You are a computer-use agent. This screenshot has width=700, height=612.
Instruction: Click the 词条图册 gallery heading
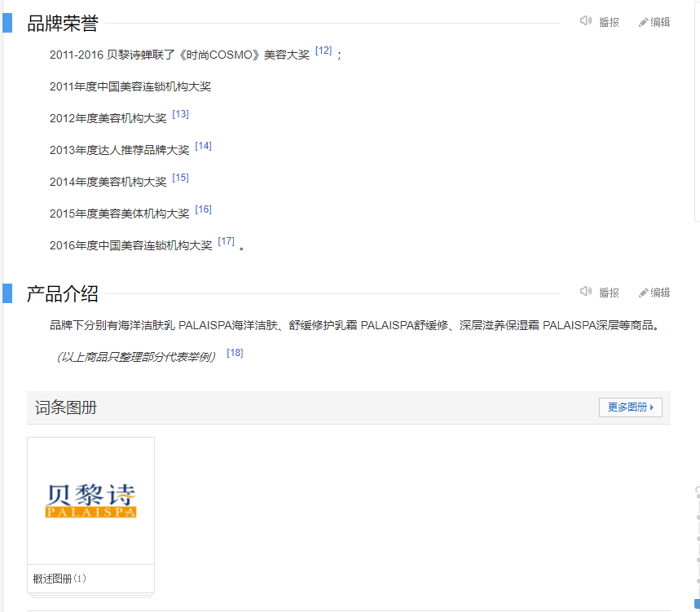66,407
